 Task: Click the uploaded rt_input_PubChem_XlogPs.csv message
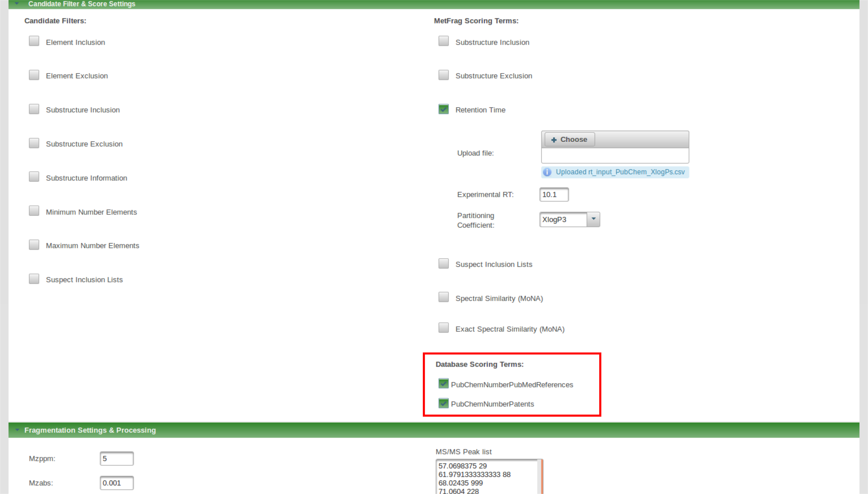620,172
